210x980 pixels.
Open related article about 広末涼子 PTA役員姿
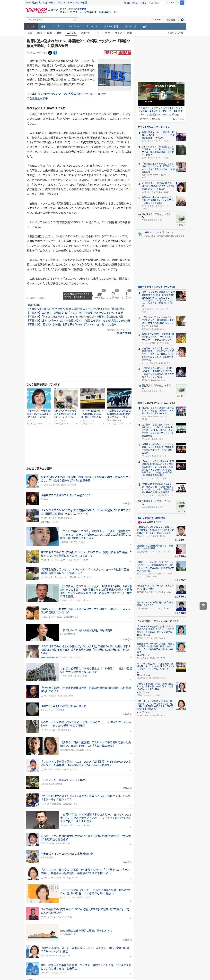pos(75,313)
